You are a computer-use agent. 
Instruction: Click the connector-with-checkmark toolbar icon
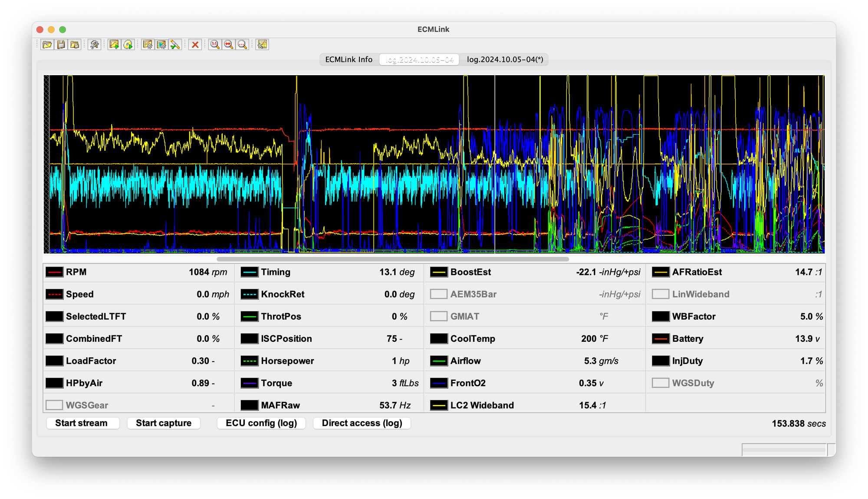[x=175, y=44]
